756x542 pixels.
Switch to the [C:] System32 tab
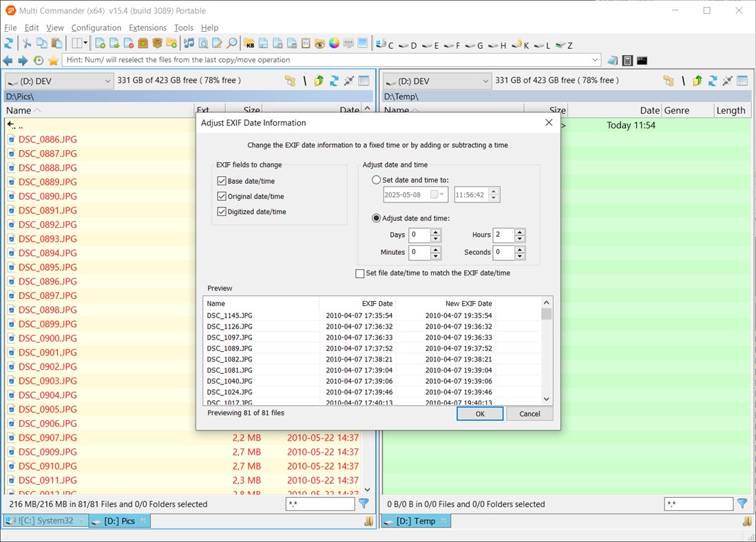(46, 521)
